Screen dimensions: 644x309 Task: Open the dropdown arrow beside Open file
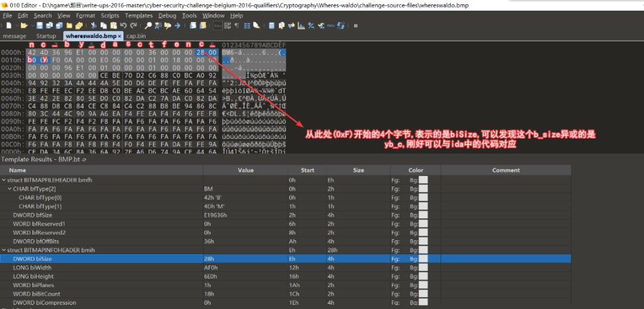pos(32,26)
